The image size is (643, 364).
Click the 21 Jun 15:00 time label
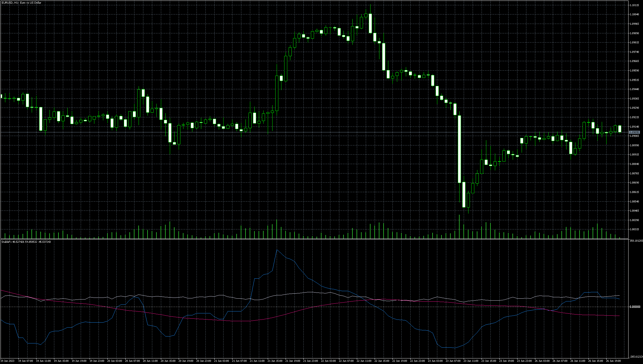[x=275, y=361]
